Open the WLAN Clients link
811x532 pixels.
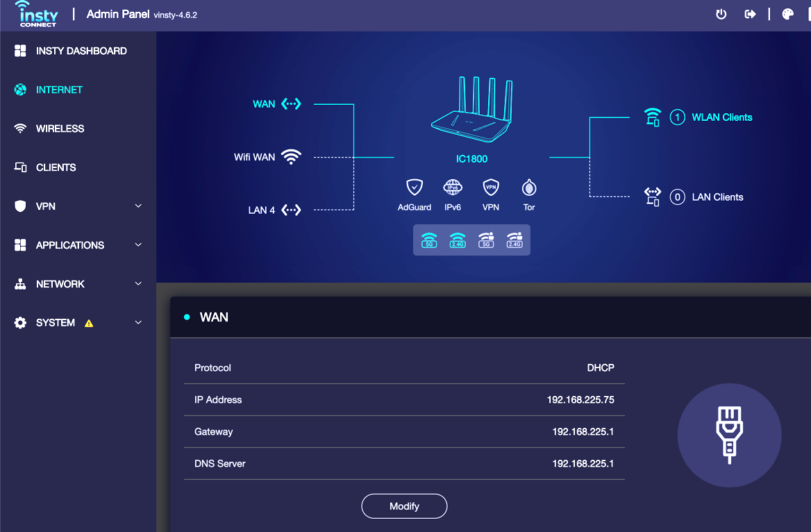[x=721, y=117]
